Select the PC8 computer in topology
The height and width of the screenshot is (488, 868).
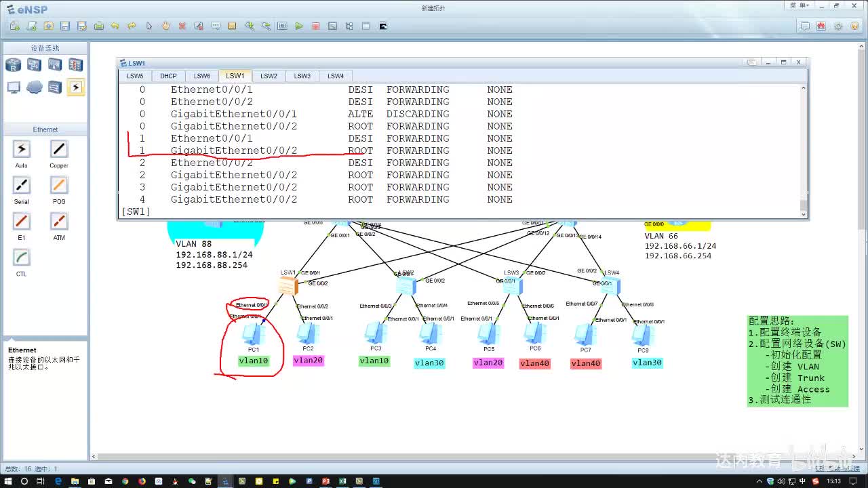pyautogui.click(x=642, y=335)
